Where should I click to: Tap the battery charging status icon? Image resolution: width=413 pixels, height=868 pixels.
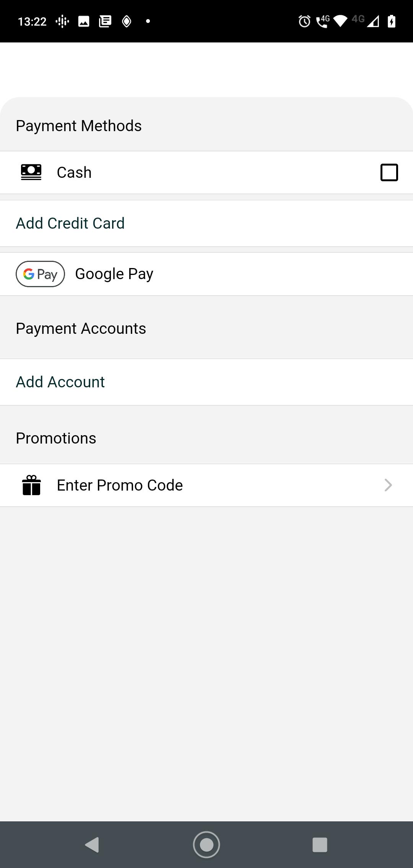pos(391,21)
